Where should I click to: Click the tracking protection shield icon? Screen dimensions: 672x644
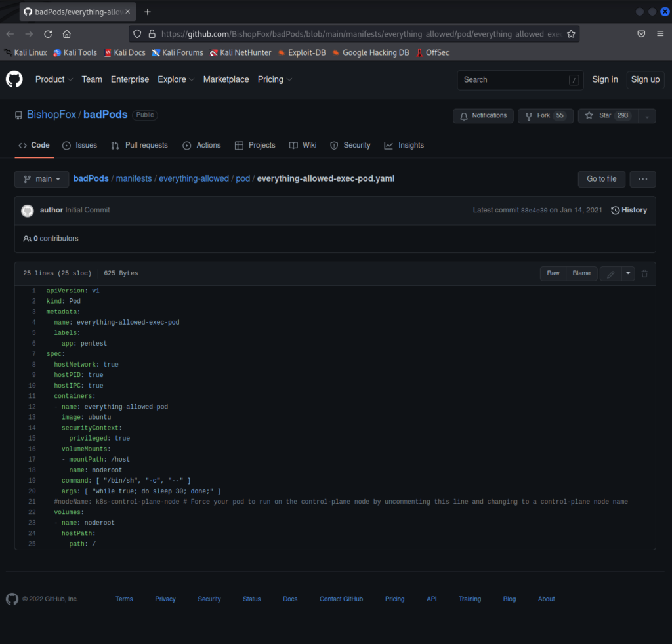[137, 34]
